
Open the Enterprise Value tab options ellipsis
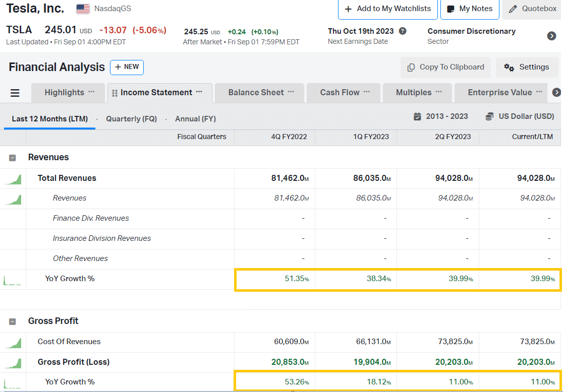tap(539, 92)
